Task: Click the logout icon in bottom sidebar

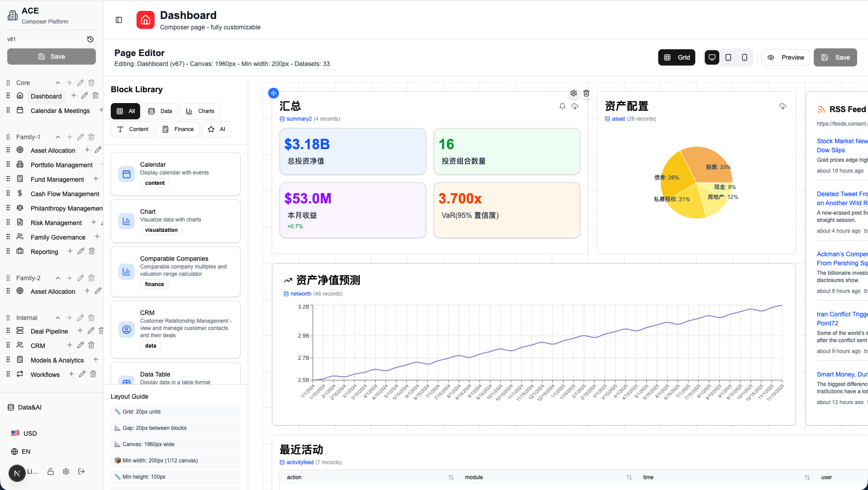Action: (81, 471)
